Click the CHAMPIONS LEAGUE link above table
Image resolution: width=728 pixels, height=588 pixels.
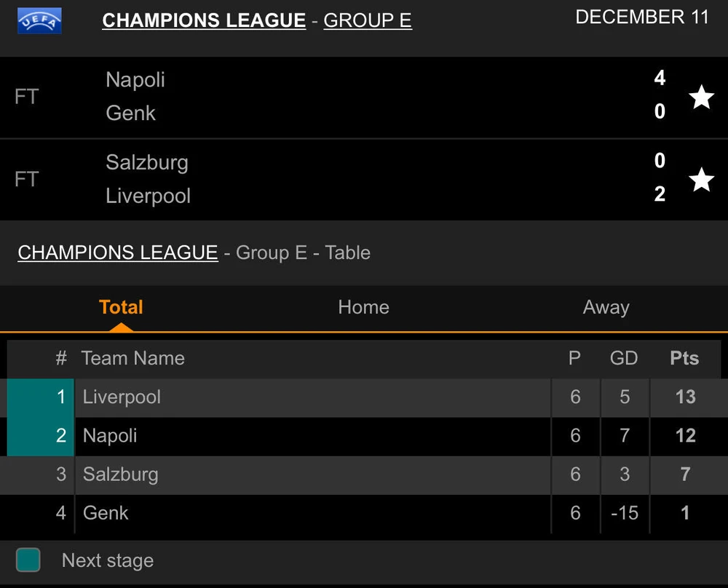[118, 253]
